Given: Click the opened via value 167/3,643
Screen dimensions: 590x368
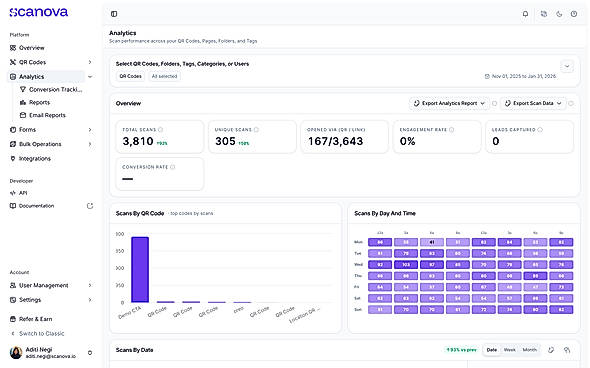Looking at the screenshot, I should (336, 141).
